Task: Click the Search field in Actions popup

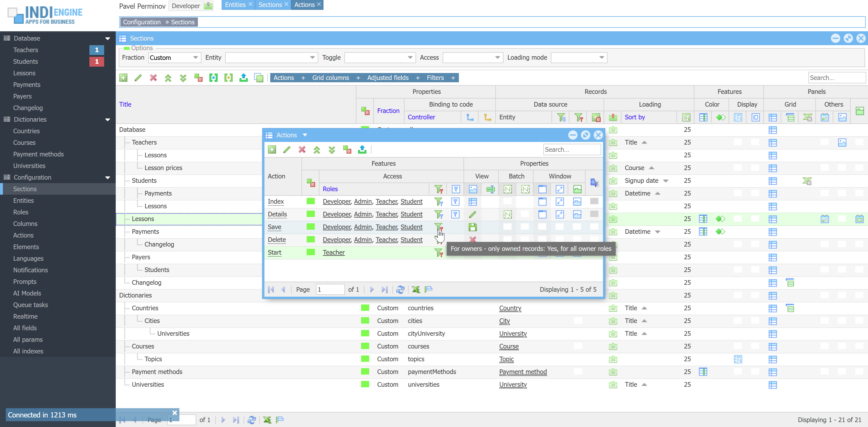Action: tap(571, 149)
